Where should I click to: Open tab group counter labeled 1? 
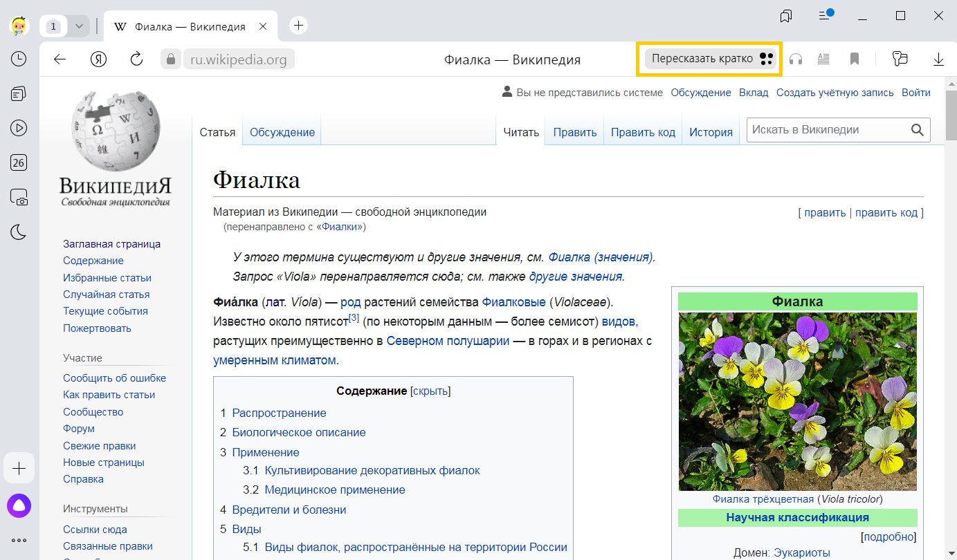tap(54, 26)
